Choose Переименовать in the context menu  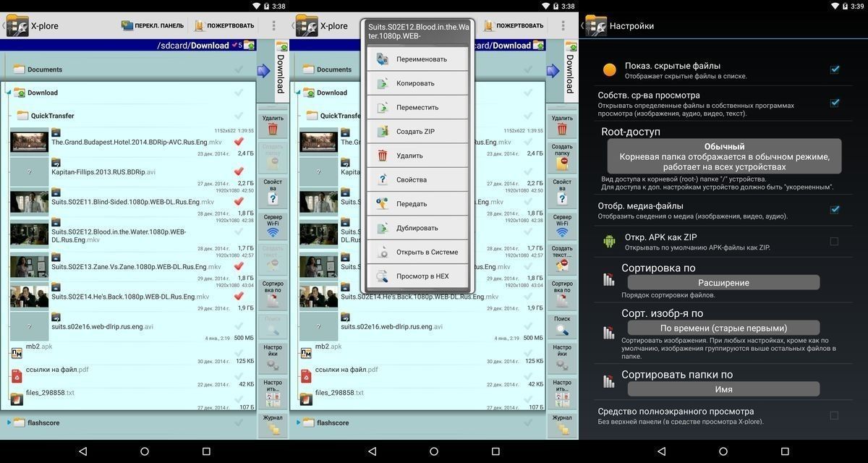[417, 59]
